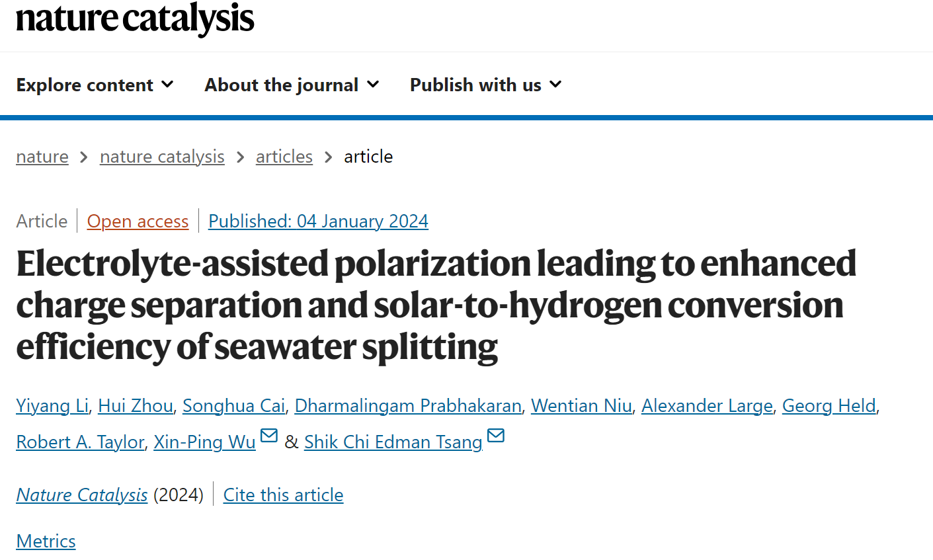
Task: Open author Dharmalingam Prabhakaran's details
Action: [x=408, y=405]
